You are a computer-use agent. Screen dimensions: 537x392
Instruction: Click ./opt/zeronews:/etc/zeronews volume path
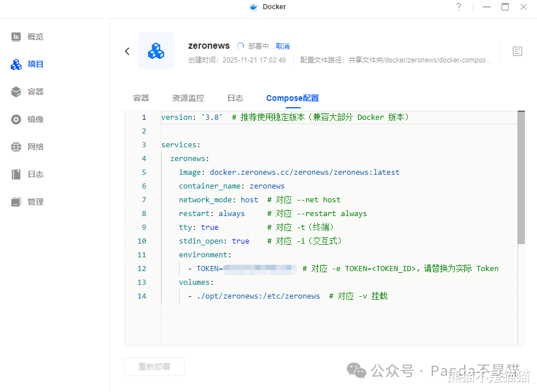click(258, 296)
